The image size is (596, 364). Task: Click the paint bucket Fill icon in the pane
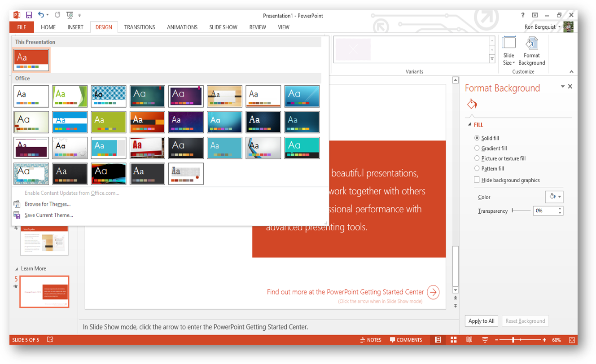(472, 104)
